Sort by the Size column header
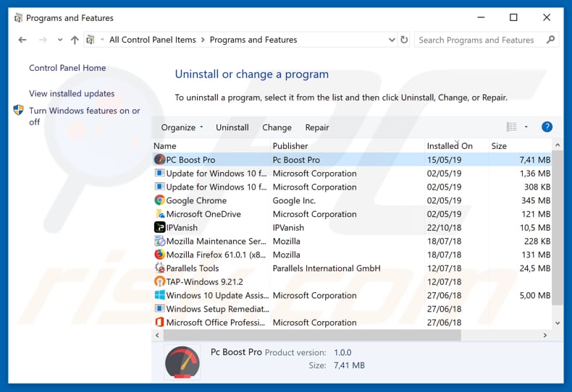The width and height of the screenshot is (572, 392). [x=520, y=145]
